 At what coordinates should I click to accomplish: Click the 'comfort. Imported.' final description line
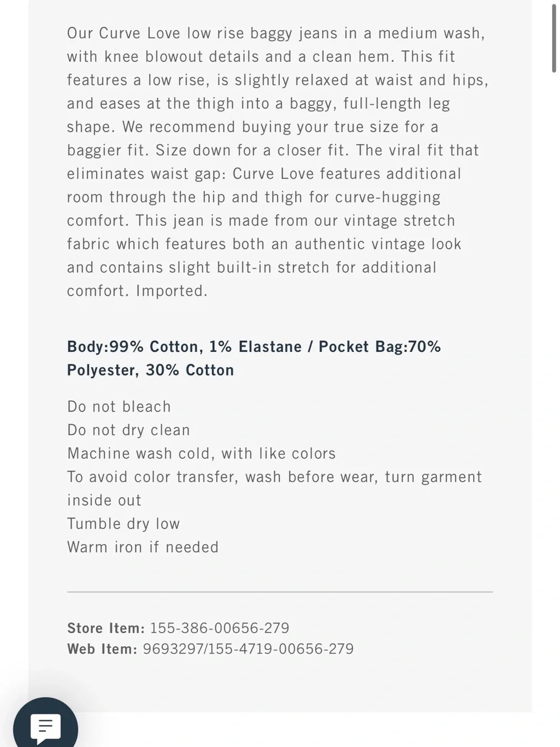pos(137,291)
